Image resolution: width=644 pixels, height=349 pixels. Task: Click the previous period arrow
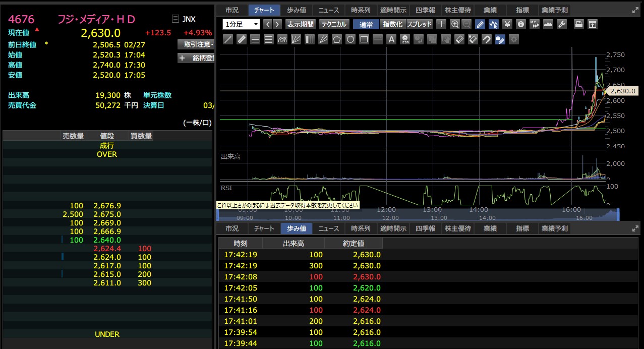click(268, 24)
